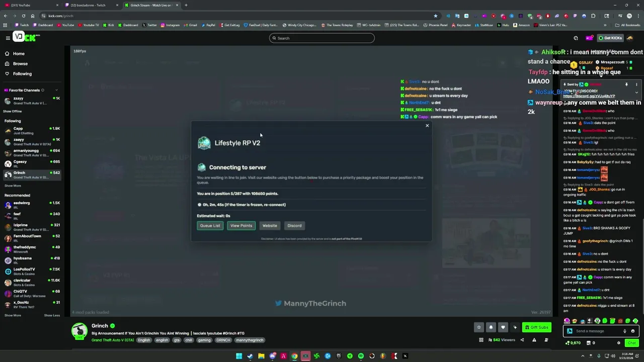Open Capp channel in Following list
644x362 pixels.
tap(32, 131)
